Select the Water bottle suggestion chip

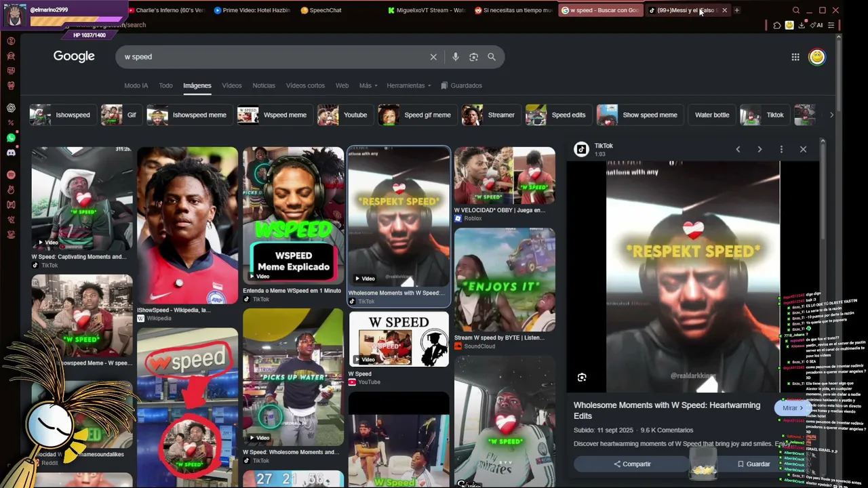point(712,115)
